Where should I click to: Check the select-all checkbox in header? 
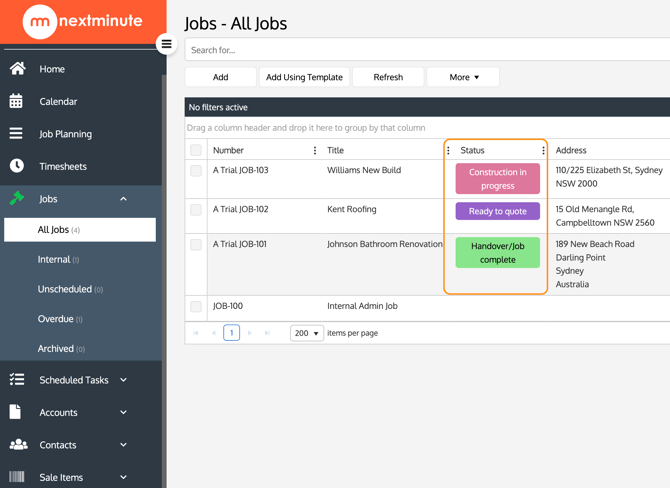click(x=196, y=151)
